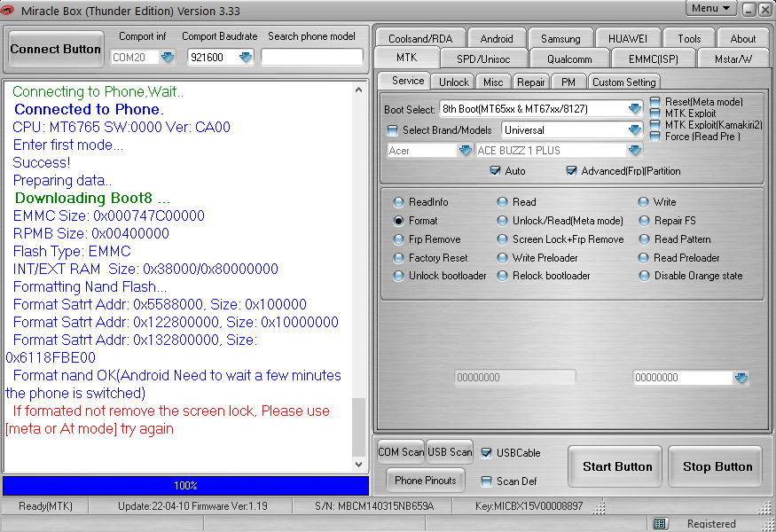Switch to the Coolsand/RDA tab

click(x=420, y=38)
